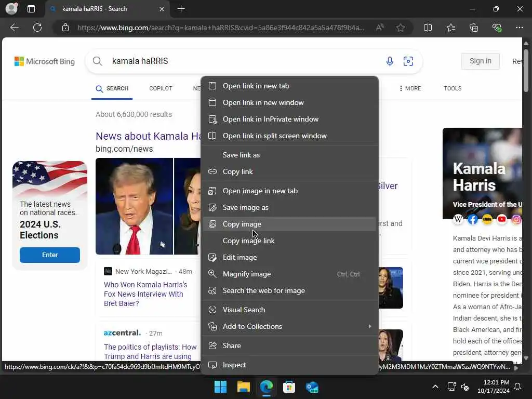Select Save link as
Viewport: 532px width, 399px height.
tap(289, 155)
